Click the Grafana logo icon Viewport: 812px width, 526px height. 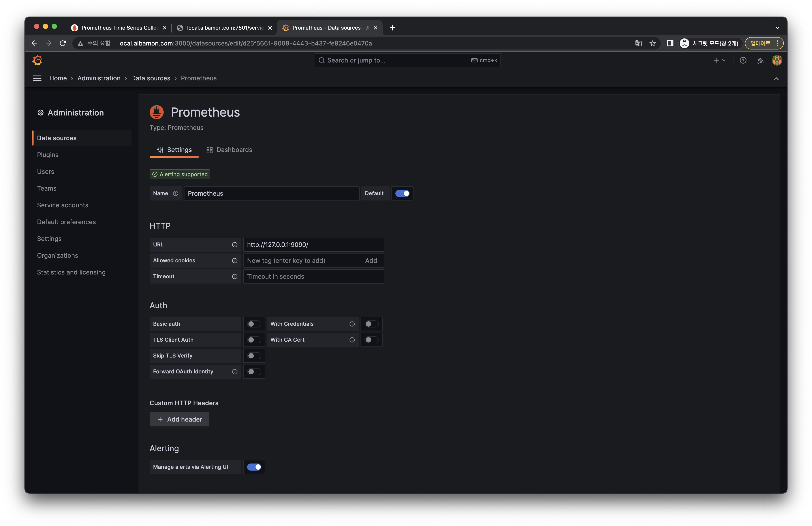coord(37,61)
